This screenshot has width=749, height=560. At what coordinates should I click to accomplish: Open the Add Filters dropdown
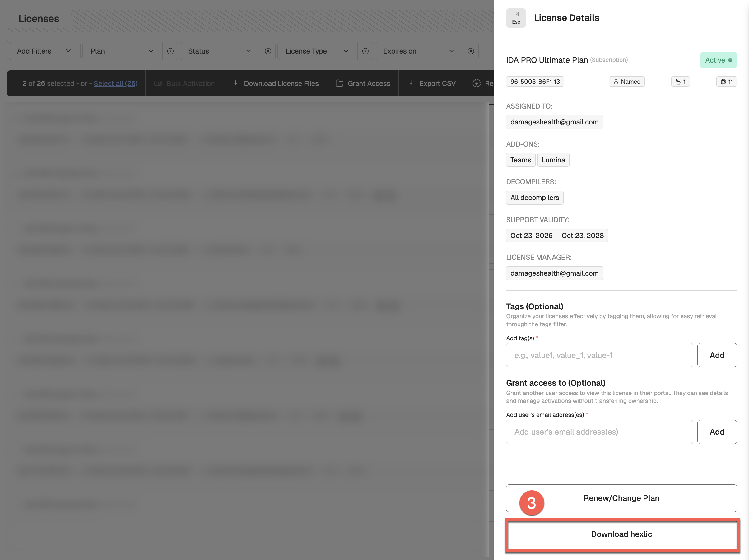(44, 51)
